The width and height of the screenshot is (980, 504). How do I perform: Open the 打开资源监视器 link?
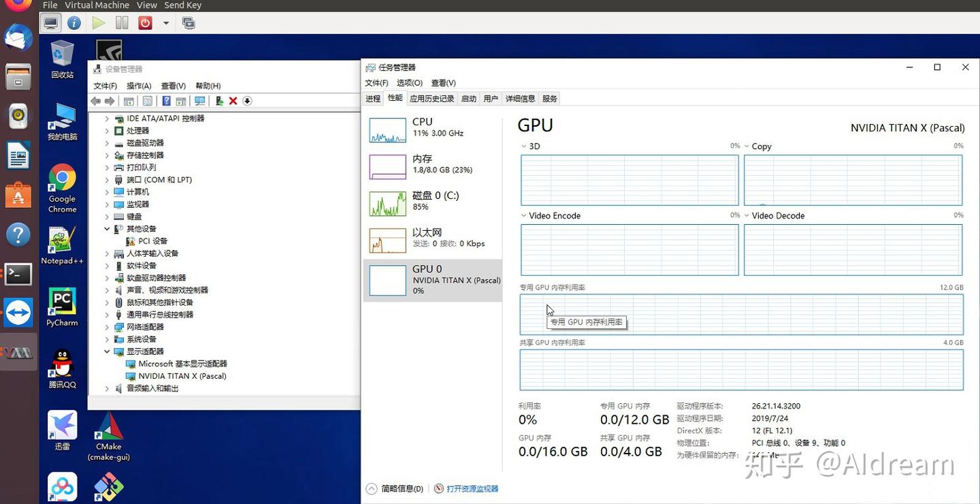click(472, 488)
